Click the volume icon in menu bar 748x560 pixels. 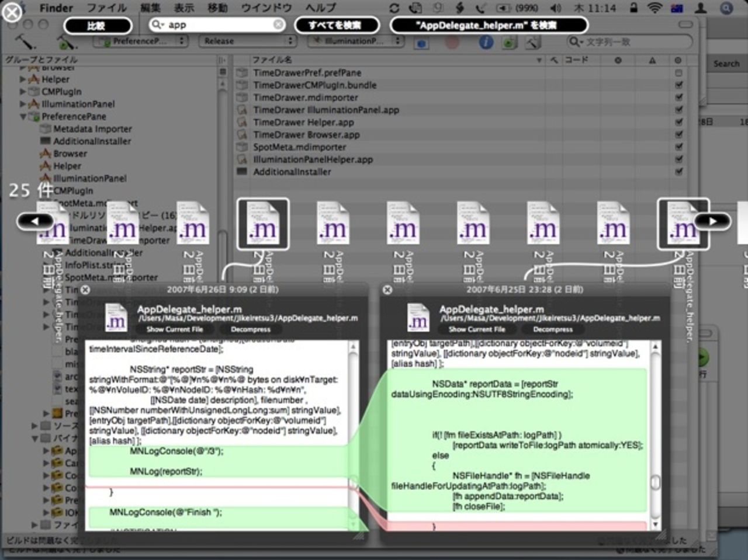[x=555, y=8]
